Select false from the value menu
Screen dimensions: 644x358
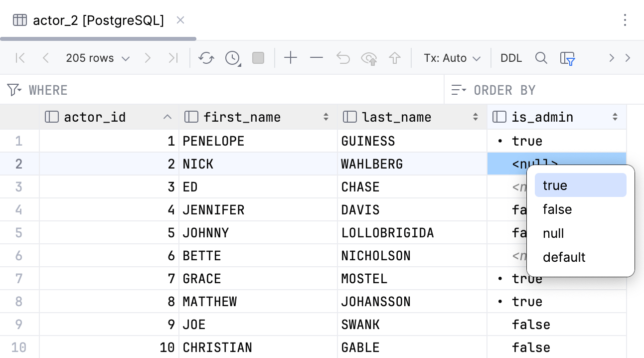click(x=557, y=209)
